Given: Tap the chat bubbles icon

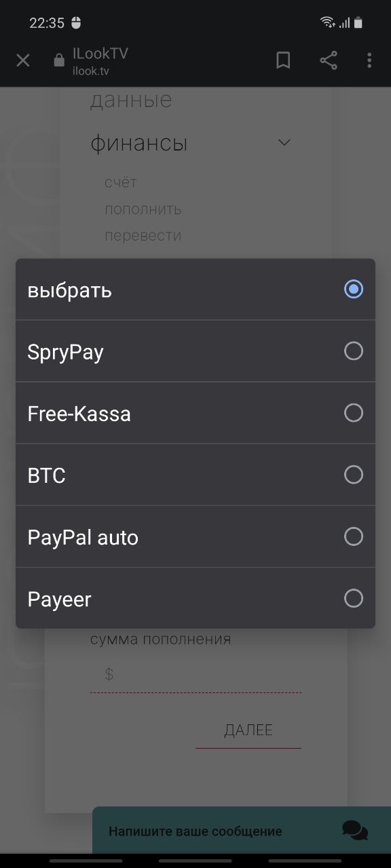Looking at the screenshot, I should [x=355, y=831].
